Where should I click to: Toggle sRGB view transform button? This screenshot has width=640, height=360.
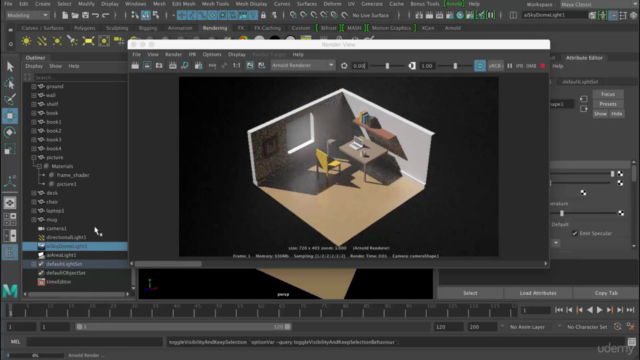coord(495,66)
